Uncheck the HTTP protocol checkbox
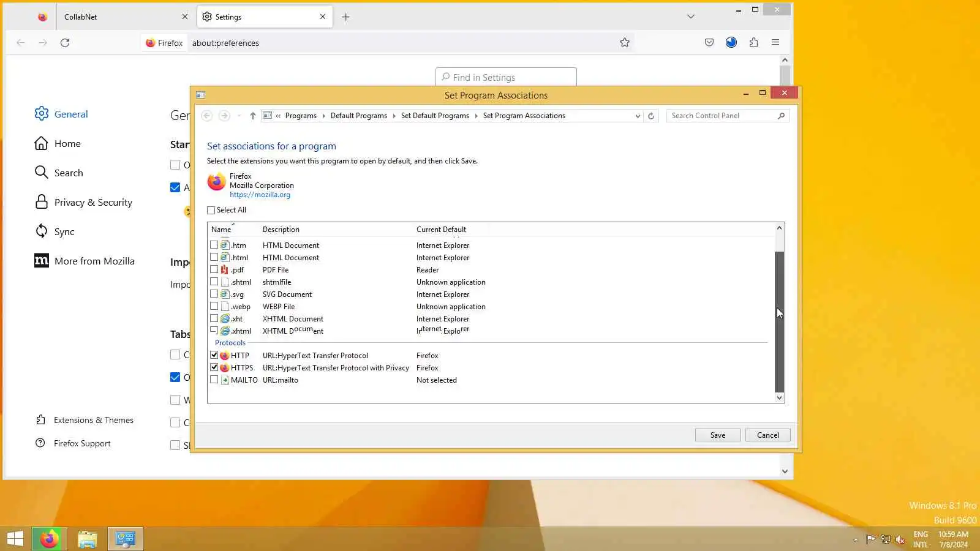Viewport: 980px width, 551px height. 214,355
